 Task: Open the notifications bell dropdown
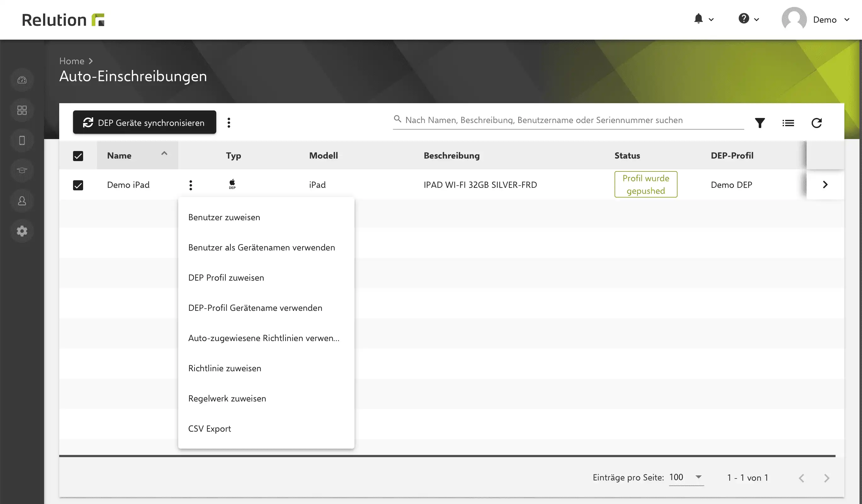(703, 19)
